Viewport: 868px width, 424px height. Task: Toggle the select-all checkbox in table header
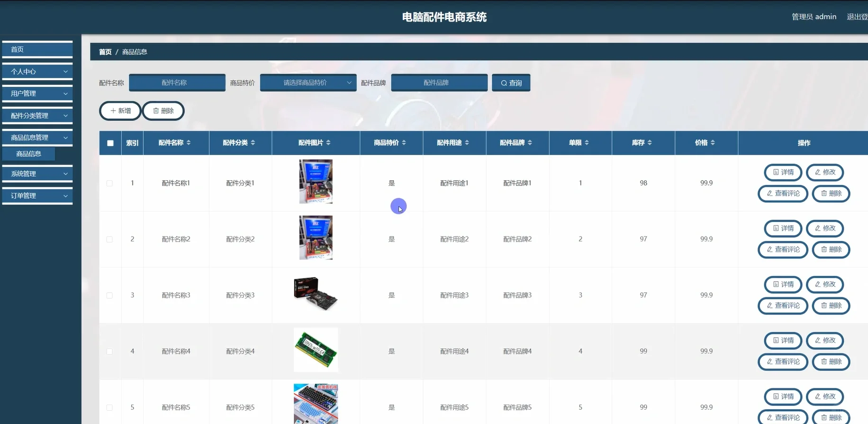tap(110, 143)
